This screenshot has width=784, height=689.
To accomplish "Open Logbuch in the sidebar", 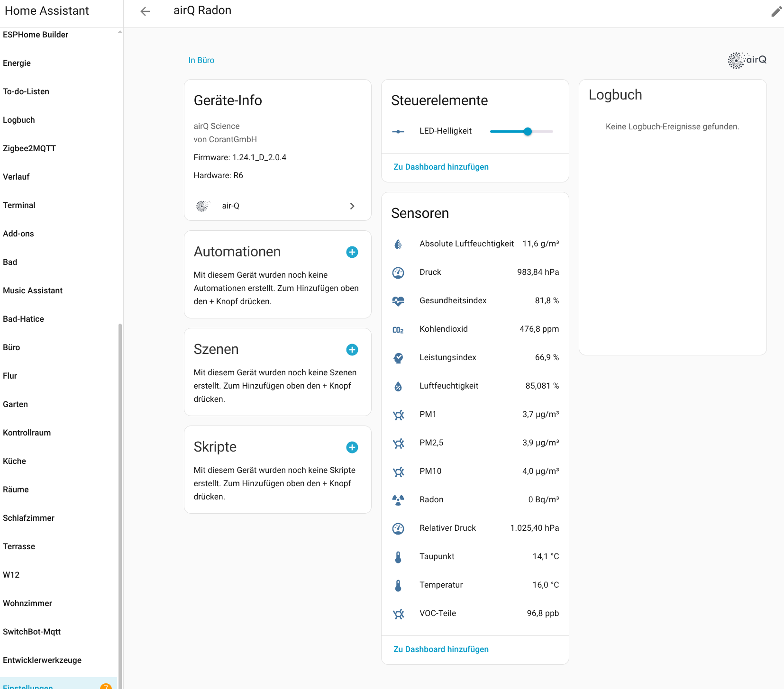I will click(19, 120).
